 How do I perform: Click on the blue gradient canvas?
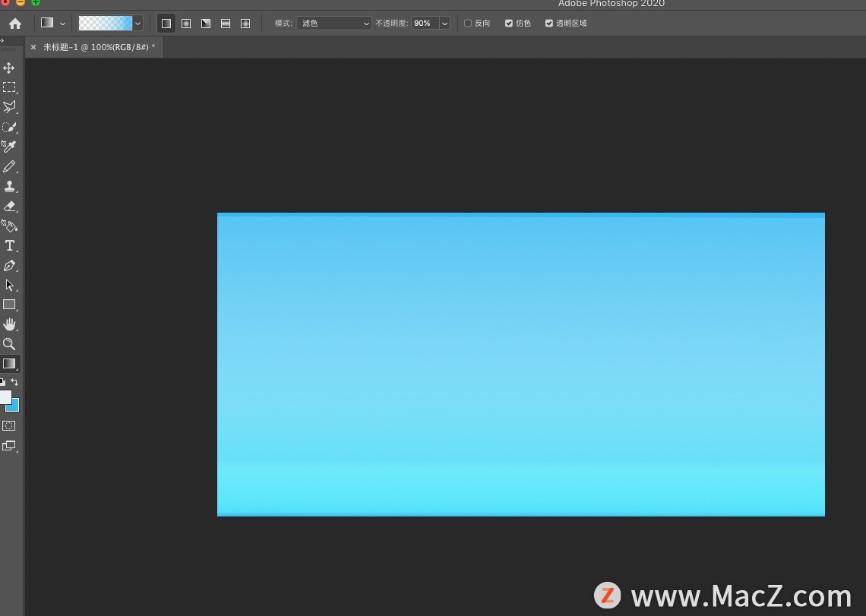pos(521,365)
